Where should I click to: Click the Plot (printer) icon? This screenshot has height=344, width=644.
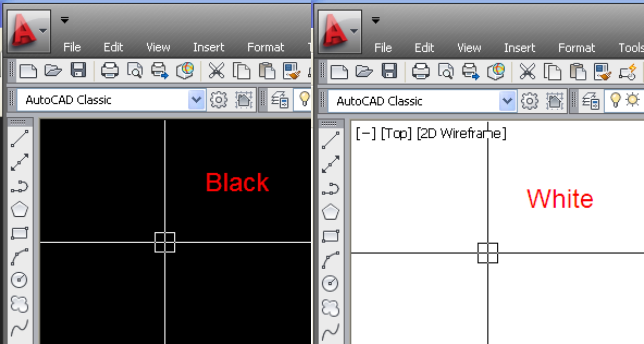pos(110,71)
